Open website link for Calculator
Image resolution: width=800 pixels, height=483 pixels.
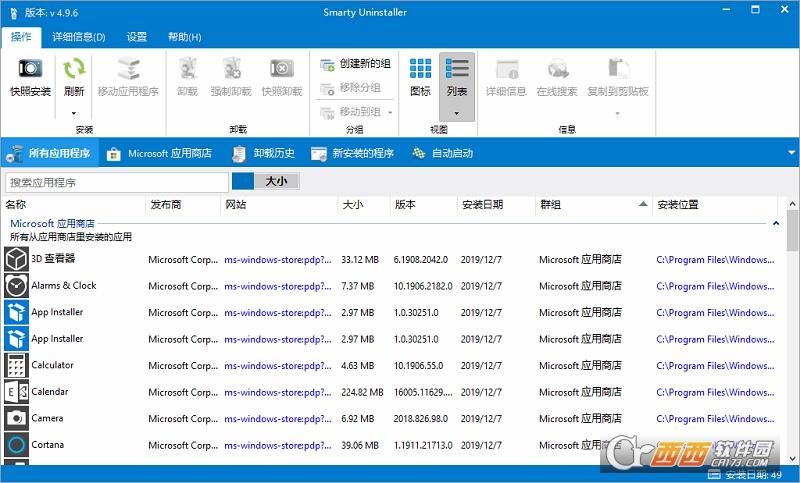point(278,366)
